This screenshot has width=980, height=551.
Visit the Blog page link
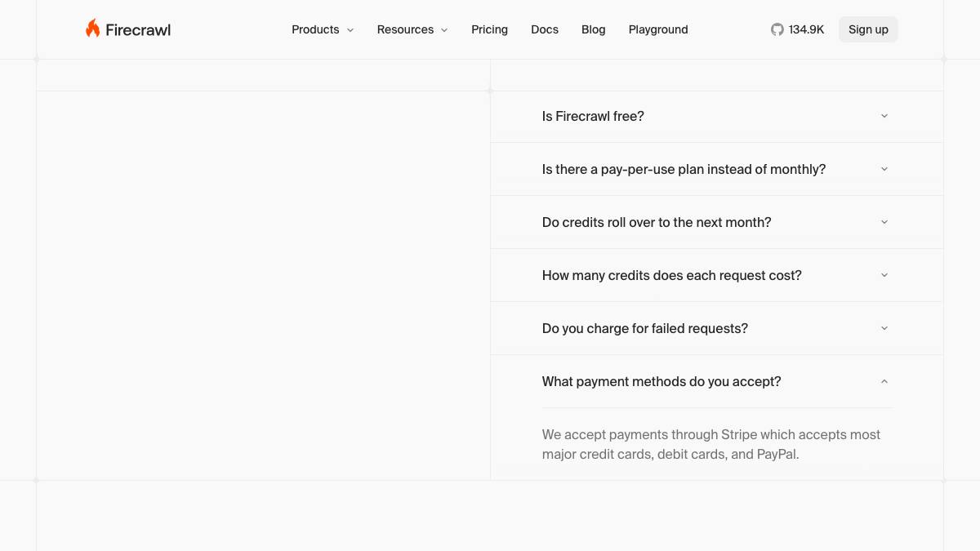pyautogui.click(x=594, y=29)
